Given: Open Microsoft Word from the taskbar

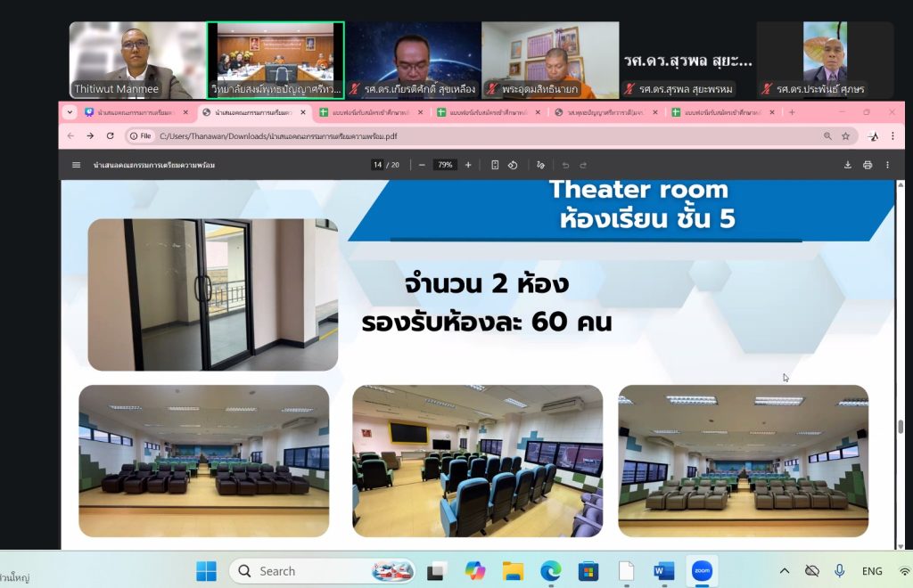Looking at the screenshot, I should [663, 571].
